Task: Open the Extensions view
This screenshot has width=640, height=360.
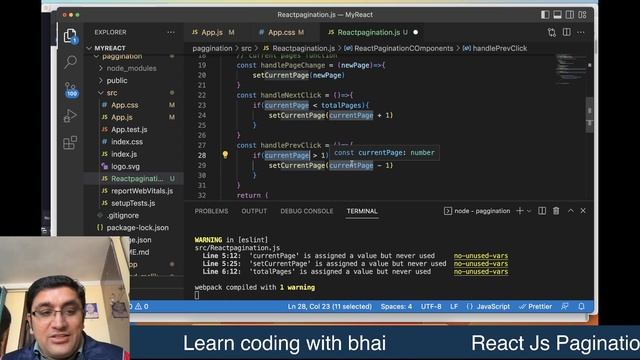Action: [70, 142]
